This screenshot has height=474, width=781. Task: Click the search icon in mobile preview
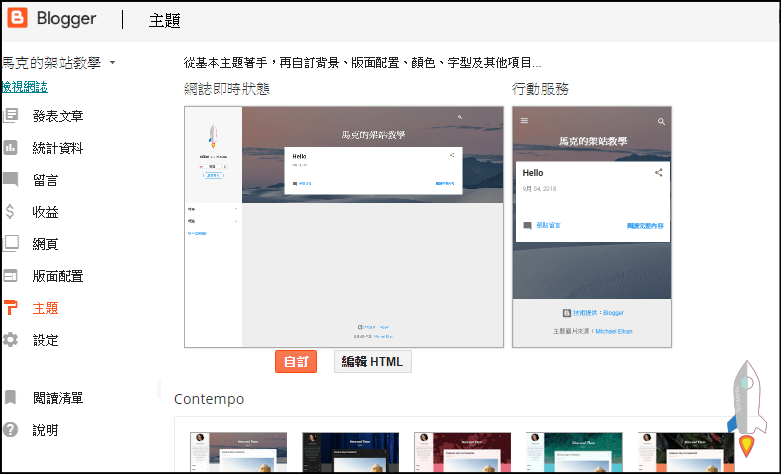point(661,121)
